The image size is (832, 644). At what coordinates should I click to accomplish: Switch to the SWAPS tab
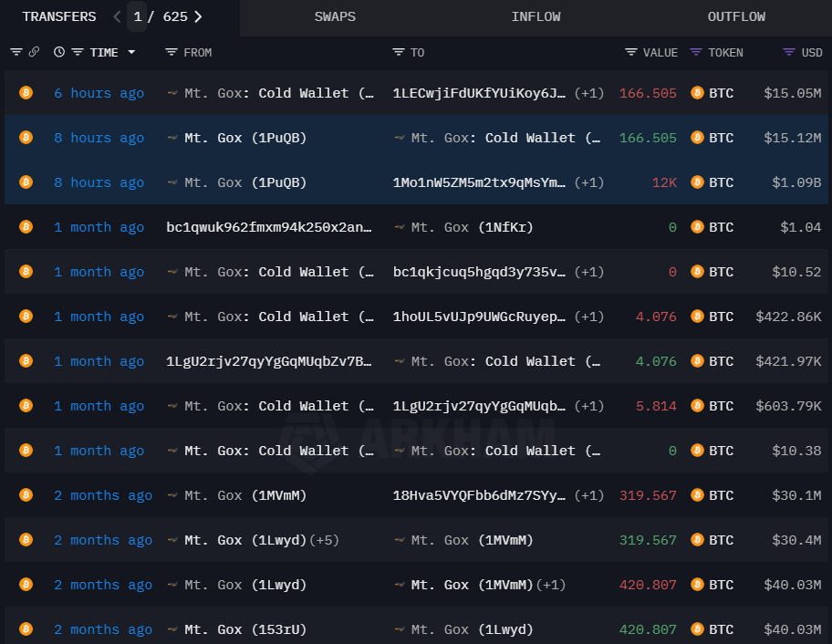tap(335, 16)
